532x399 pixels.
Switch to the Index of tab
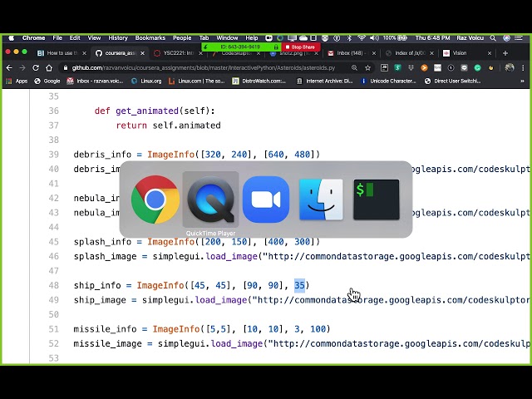point(410,53)
